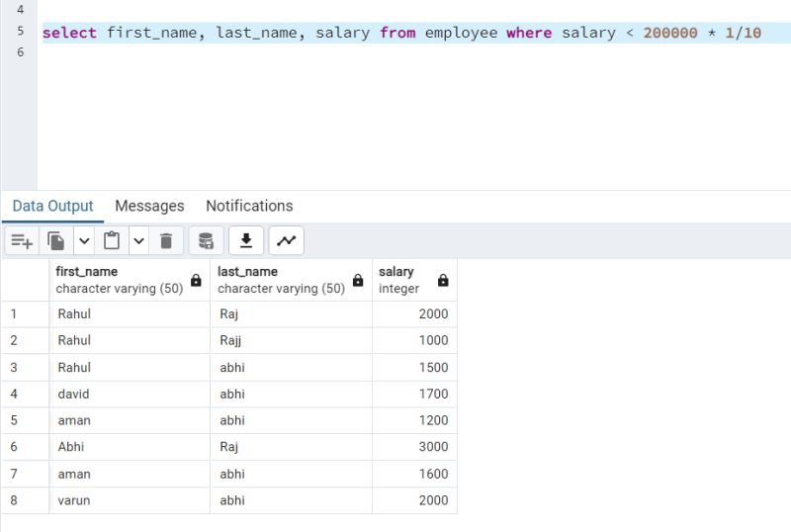Image resolution: width=791 pixels, height=532 pixels.
Task: Select the last_name column header
Action: [x=291, y=280]
